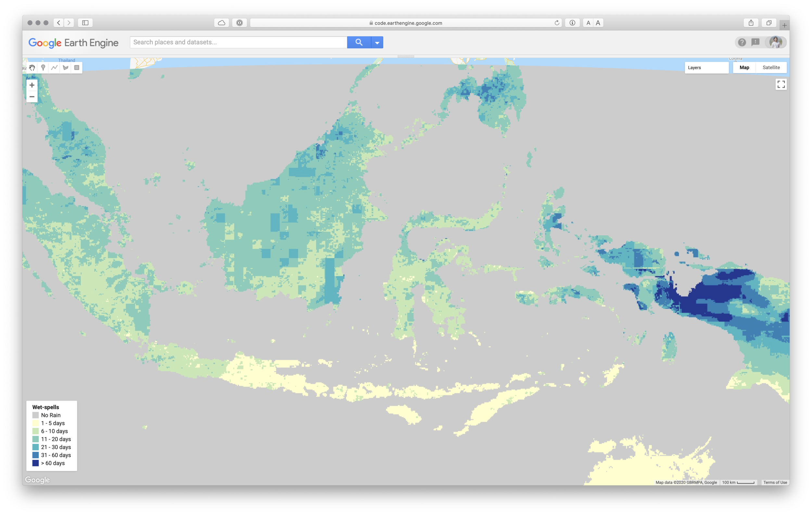This screenshot has width=812, height=515.
Task: Choose the draw line tool
Action: point(54,68)
